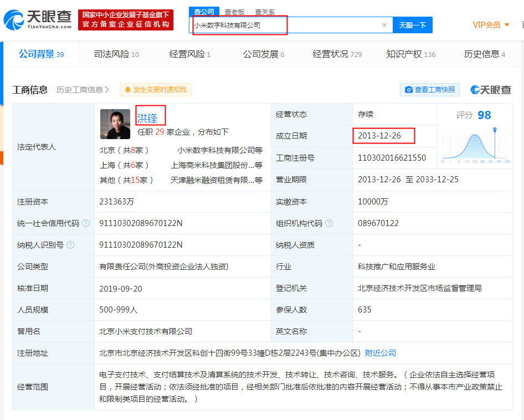
Task: Click the 天眼一下 search button
Action: tap(412, 25)
